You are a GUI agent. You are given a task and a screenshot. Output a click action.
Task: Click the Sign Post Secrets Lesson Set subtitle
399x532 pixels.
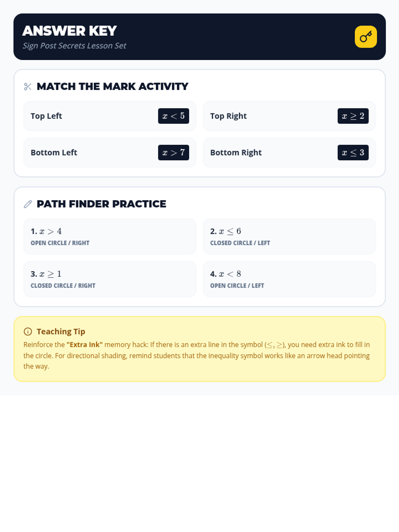tap(74, 46)
